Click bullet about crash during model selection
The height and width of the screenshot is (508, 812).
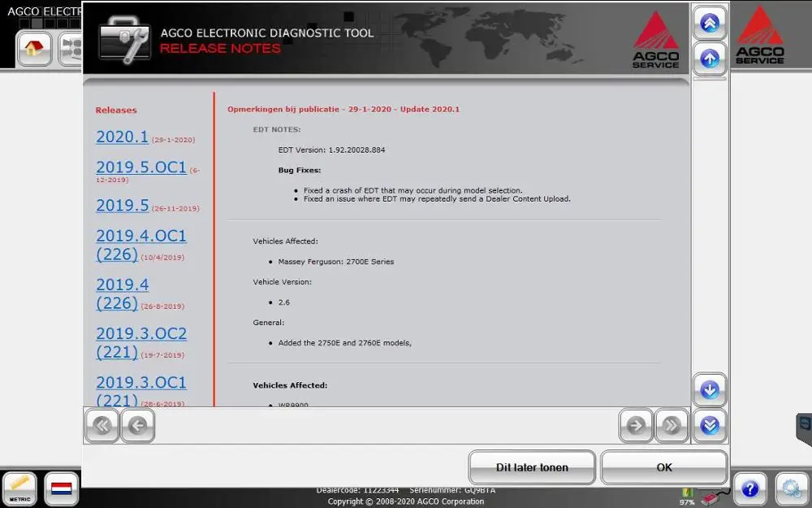[412, 190]
